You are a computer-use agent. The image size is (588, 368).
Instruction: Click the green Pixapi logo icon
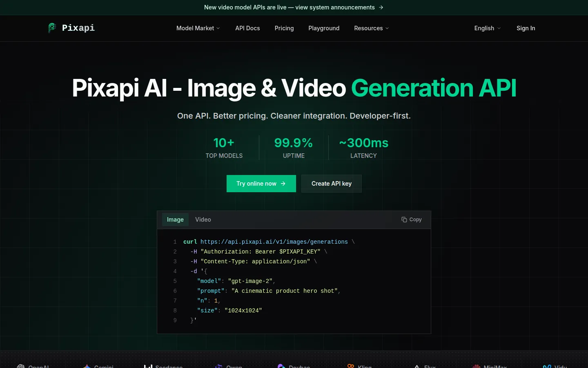click(52, 28)
